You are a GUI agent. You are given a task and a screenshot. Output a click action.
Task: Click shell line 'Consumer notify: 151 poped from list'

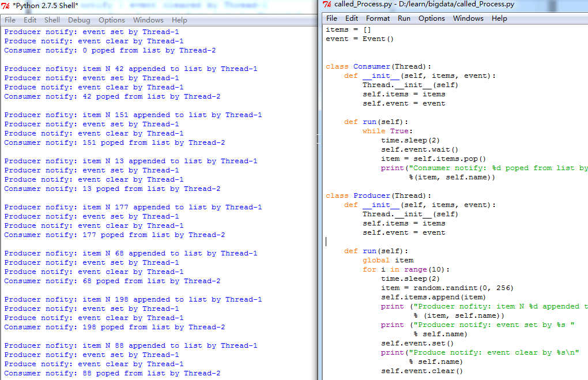pyautogui.click(x=114, y=142)
